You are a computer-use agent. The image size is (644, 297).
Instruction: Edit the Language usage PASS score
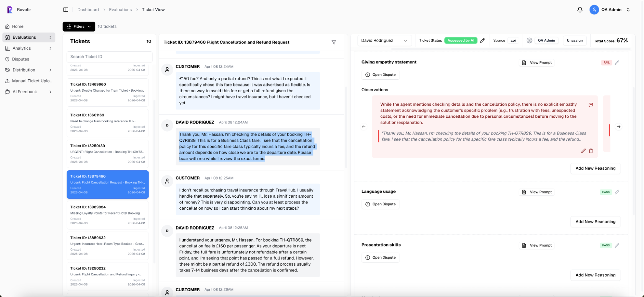click(x=617, y=192)
